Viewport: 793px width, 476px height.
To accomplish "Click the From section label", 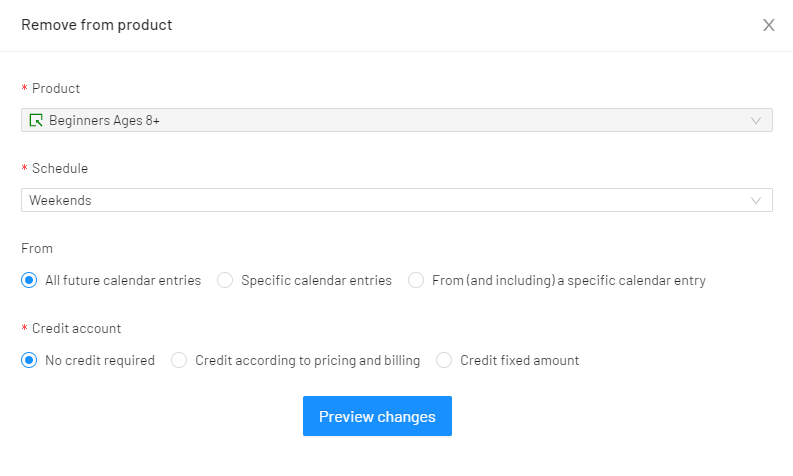I will (x=37, y=248).
